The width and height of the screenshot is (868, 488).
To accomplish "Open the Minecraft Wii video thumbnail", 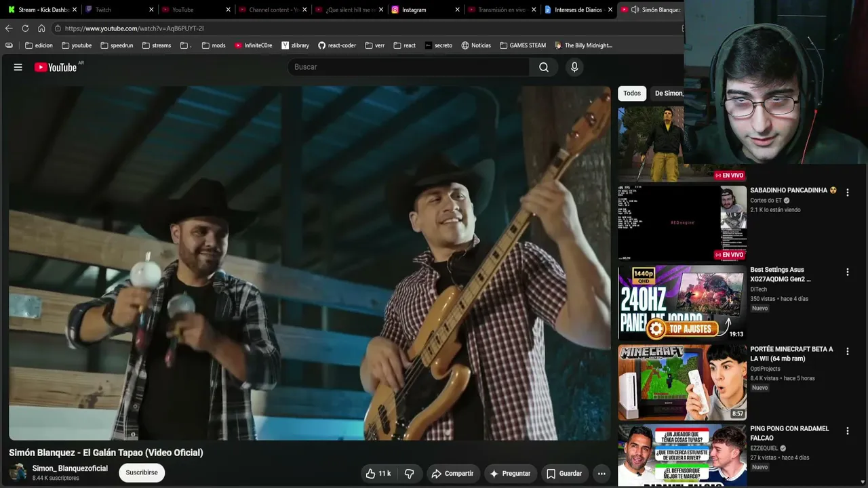I will [x=682, y=382].
